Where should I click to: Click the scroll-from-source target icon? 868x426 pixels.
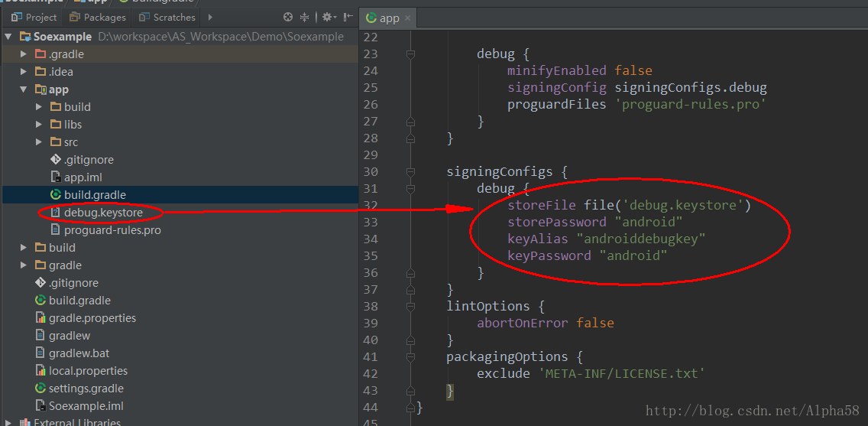pos(288,17)
